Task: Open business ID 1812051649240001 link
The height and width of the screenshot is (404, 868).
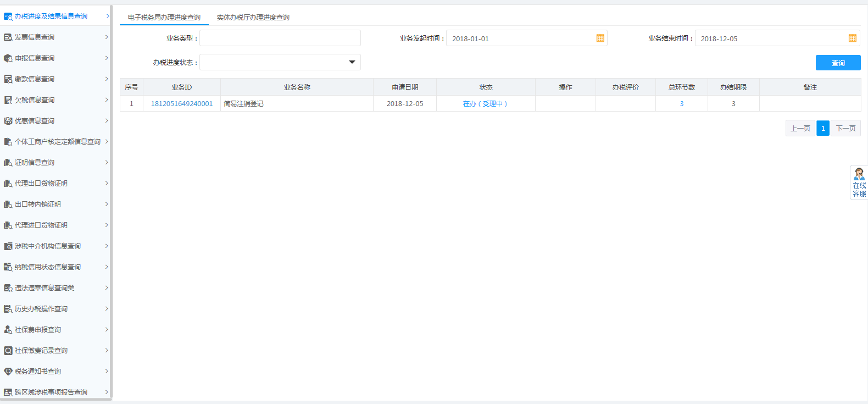Action: pos(181,104)
